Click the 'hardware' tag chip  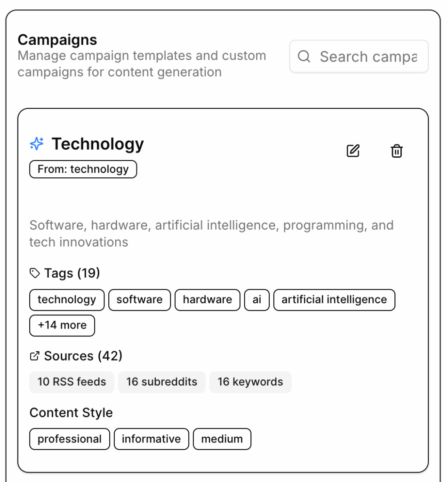click(x=207, y=300)
